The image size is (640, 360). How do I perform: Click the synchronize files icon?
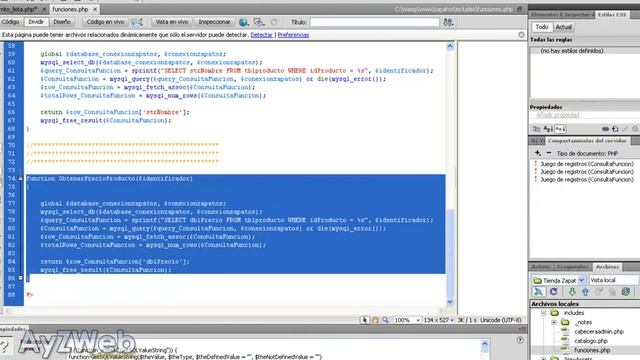pyautogui.click(x=626, y=292)
